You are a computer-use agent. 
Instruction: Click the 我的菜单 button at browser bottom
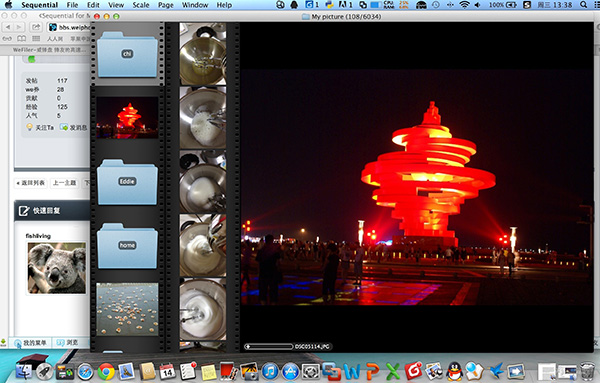coord(31,342)
